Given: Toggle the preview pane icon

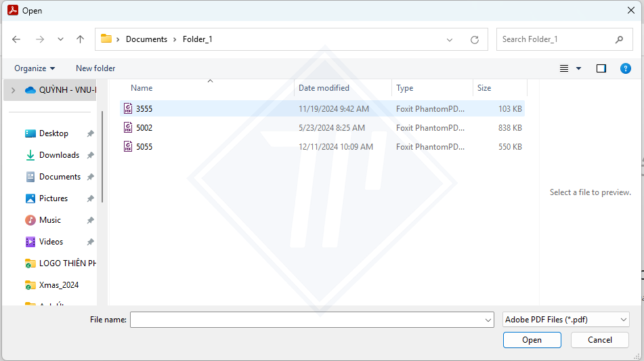Looking at the screenshot, I should [601, 68].
